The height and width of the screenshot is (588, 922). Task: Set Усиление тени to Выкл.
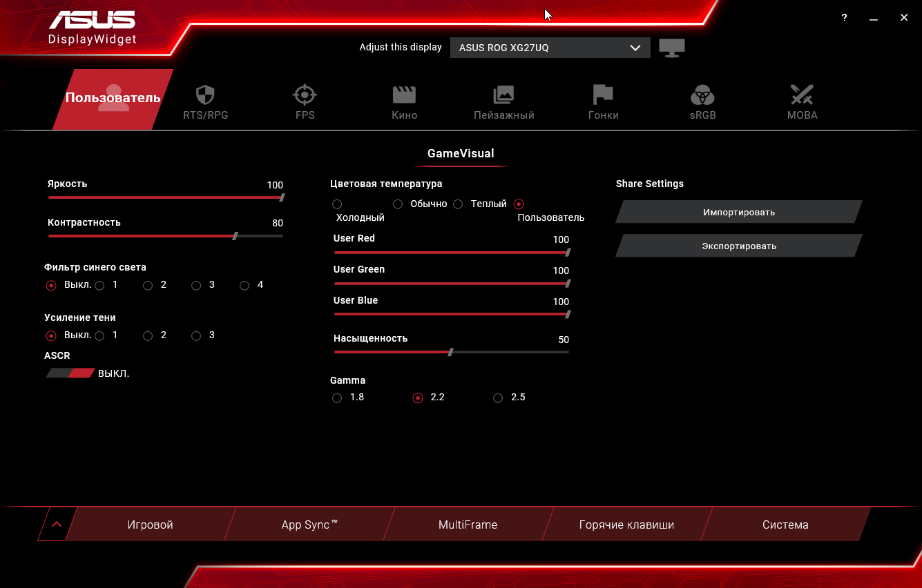pyautogui.click(x=50, y=335)
